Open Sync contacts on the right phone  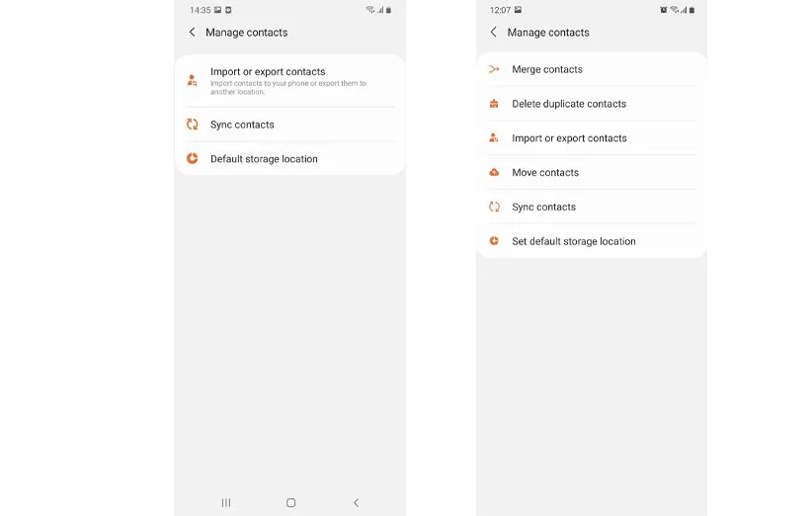pos(592,207)
